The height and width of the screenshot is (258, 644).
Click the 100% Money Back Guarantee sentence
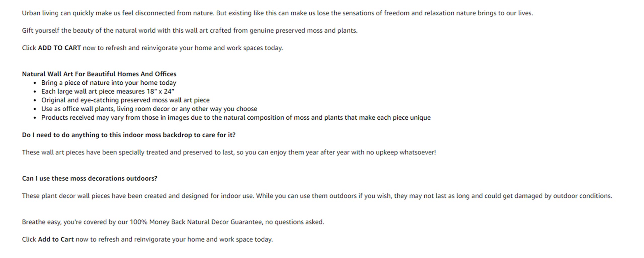(x=173, y=222)
